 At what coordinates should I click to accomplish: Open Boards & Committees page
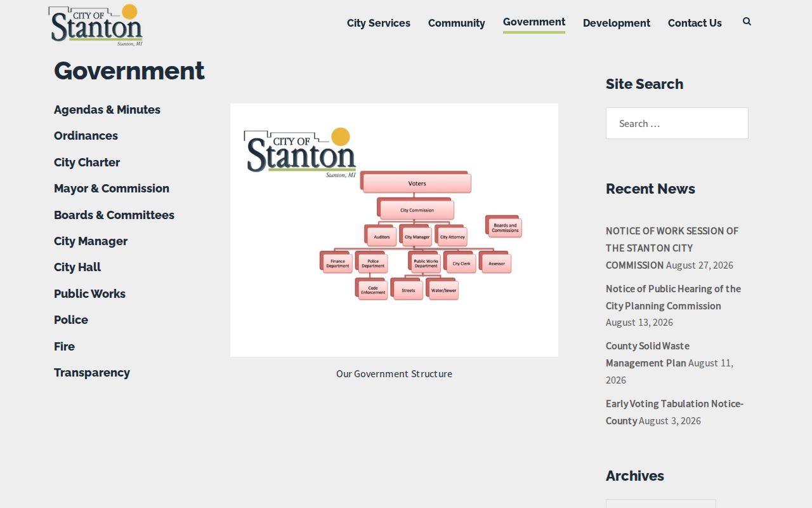click(x=114, y=215)
